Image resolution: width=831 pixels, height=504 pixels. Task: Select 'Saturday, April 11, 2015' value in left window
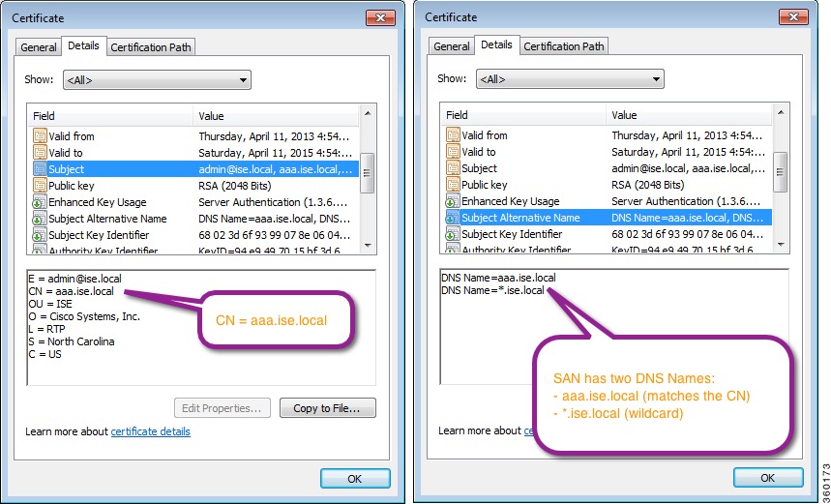(x=275, y=153)
